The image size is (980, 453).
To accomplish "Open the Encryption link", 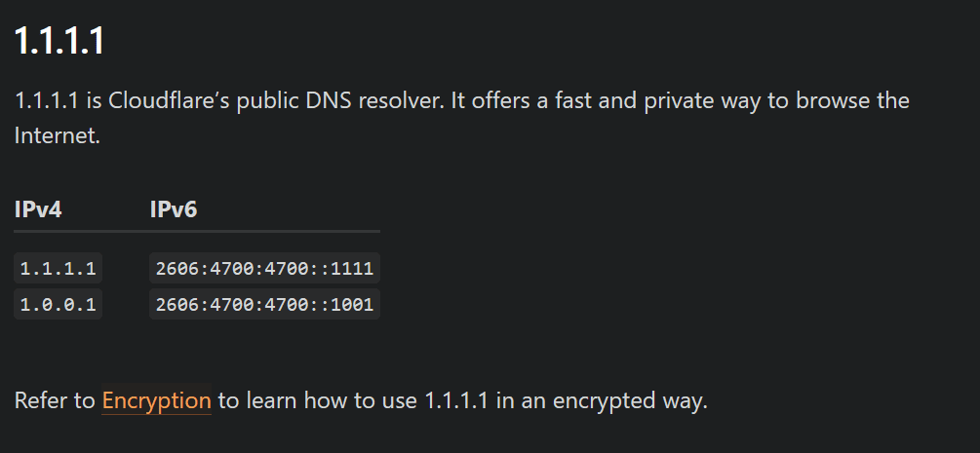I will tap(156, 399).
